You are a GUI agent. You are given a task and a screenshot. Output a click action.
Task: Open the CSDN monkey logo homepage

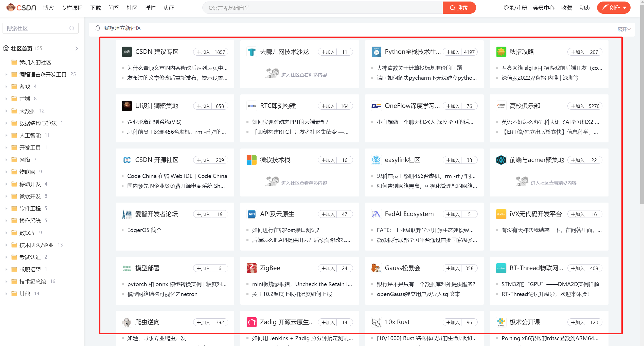pyautogui.click(x=21, y=8)
